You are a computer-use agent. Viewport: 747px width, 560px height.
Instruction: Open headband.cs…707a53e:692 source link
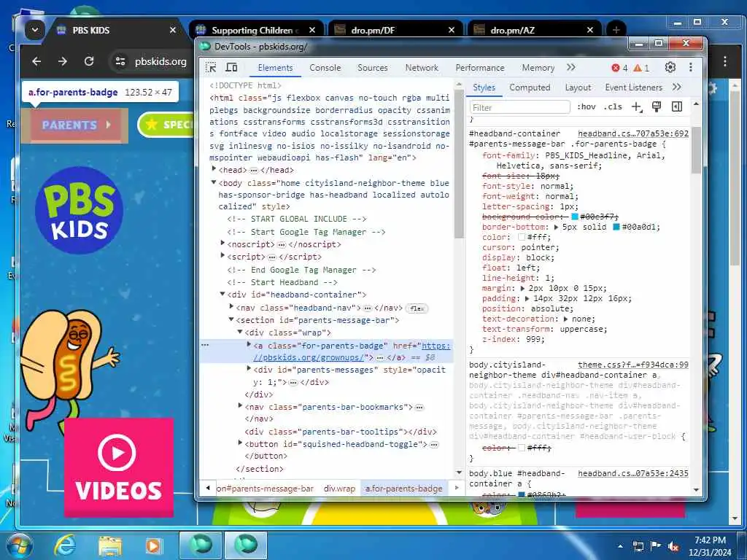633,134
